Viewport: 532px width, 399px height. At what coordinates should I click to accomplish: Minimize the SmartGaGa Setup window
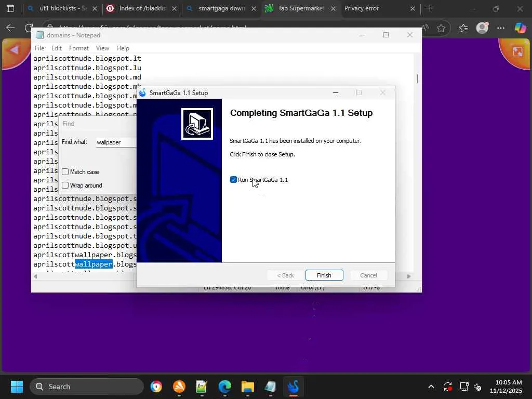coord(336,92)
